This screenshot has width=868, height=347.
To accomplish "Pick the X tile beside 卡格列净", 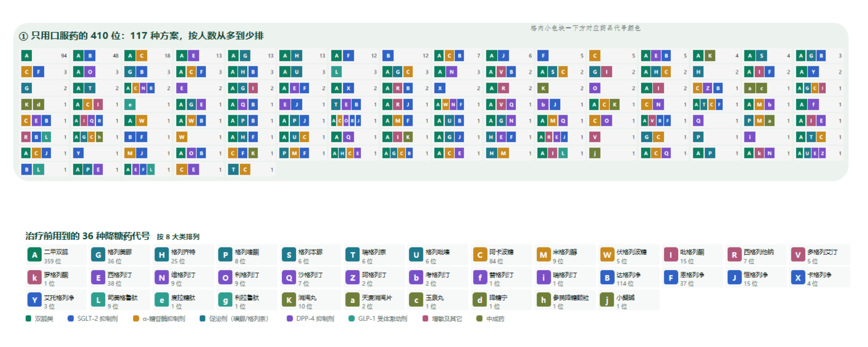I will [798, 278].
